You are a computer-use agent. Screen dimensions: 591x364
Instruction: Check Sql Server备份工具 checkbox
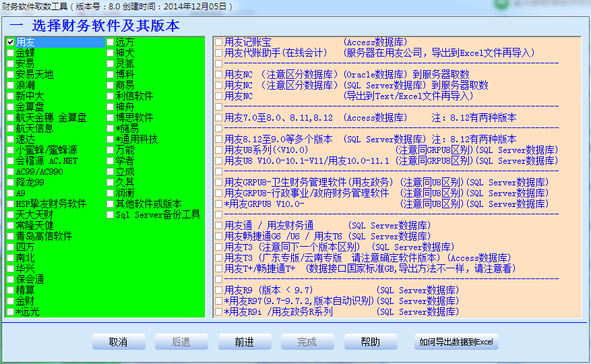pos(110,215)
